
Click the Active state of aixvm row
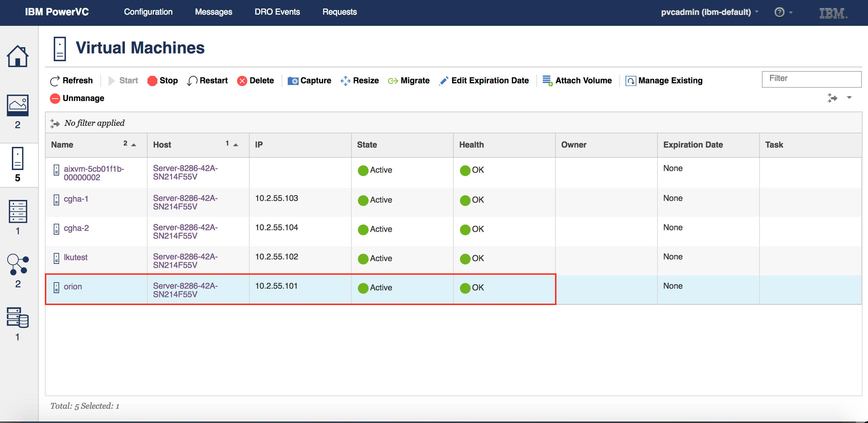pyautogui.click(x=375, y=170)
